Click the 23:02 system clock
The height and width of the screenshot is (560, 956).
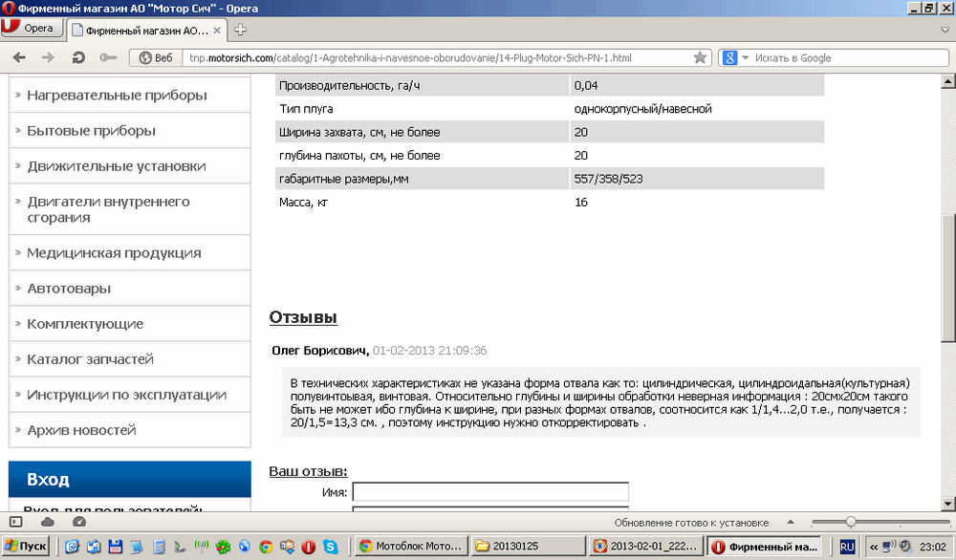coord(933,547)
